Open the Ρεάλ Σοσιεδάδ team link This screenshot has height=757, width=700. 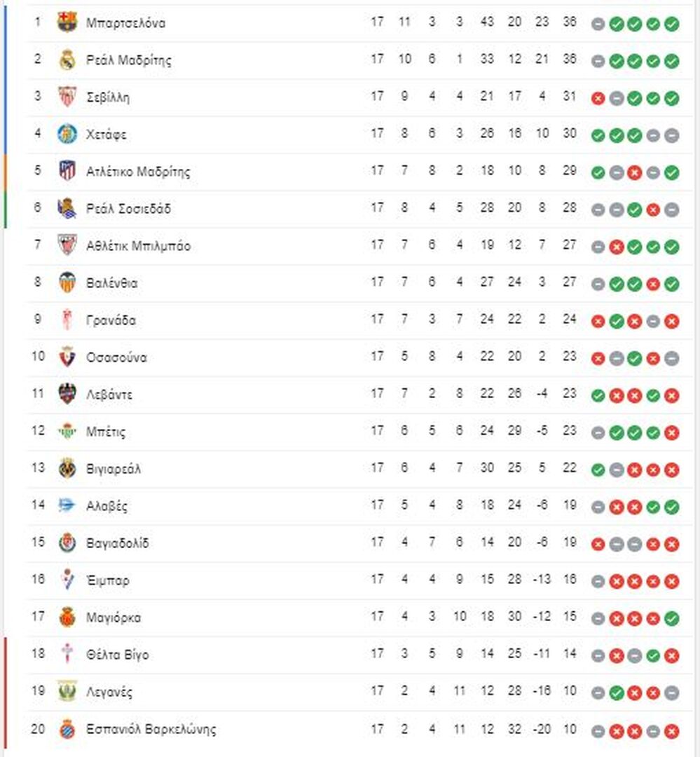pos(128,208)
